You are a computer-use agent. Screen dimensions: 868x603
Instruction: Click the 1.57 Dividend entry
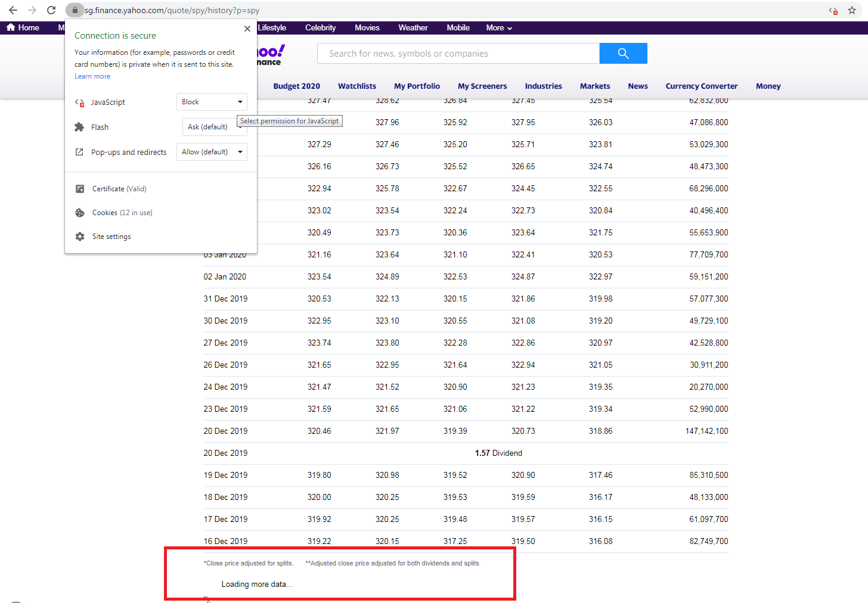498,453
